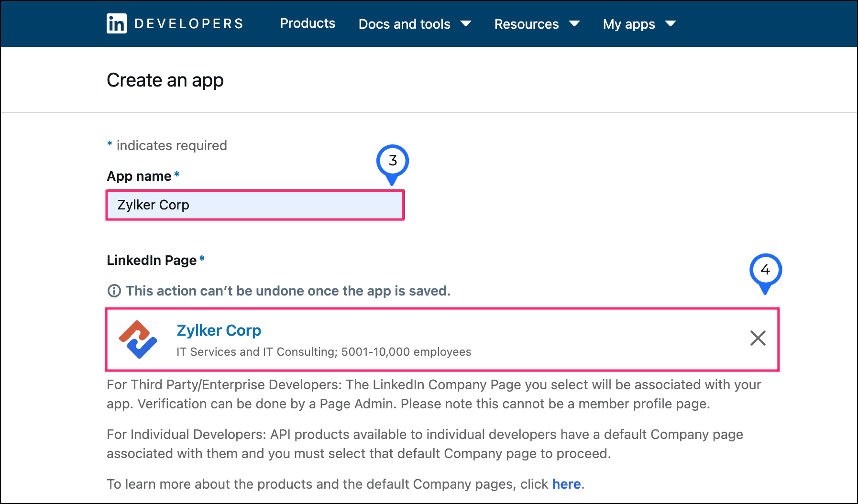
Task: Click the Create an app heading
Action: point(165,80)
